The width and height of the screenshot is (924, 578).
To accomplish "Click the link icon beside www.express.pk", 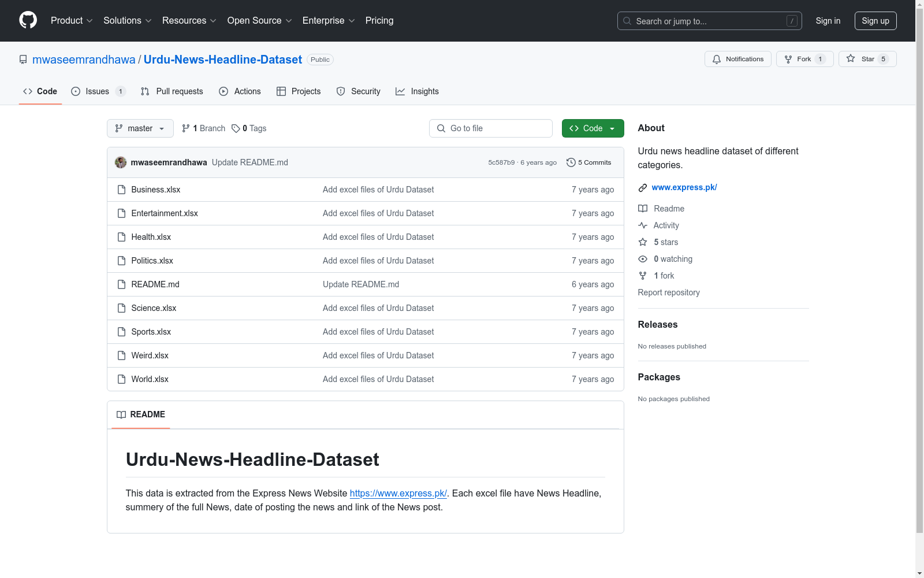I will click(x=643, y=187).
